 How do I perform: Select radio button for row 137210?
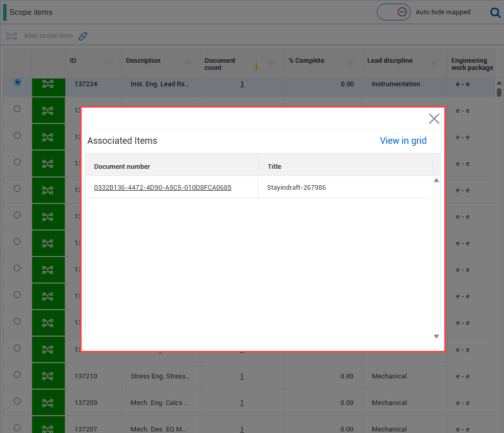coord(17,374)
